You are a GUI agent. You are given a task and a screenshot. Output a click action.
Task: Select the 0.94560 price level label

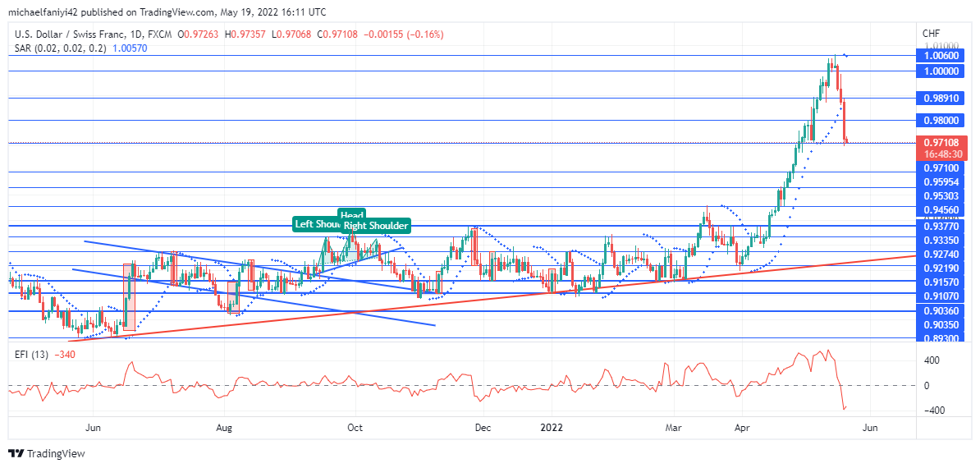(941, 210)
